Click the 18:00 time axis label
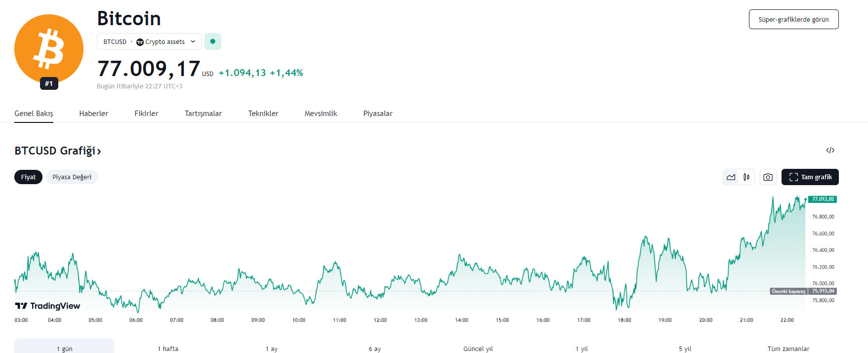This screenshot has height=353, width=868. click(624, 320)
